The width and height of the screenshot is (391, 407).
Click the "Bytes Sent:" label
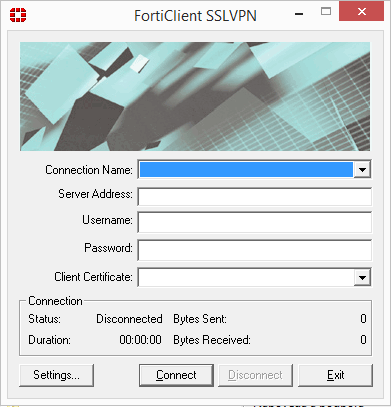click(x=200, y=319)
